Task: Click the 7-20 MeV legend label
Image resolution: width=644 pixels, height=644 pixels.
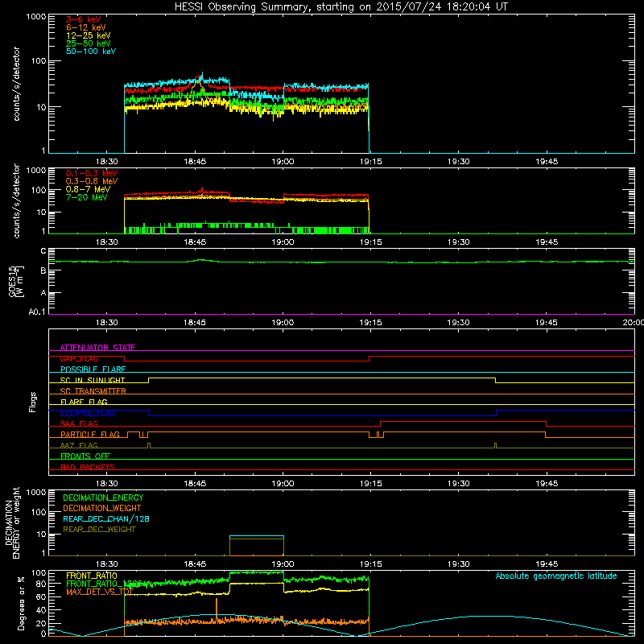Action: pyautogui.click(x=86, y=197)
